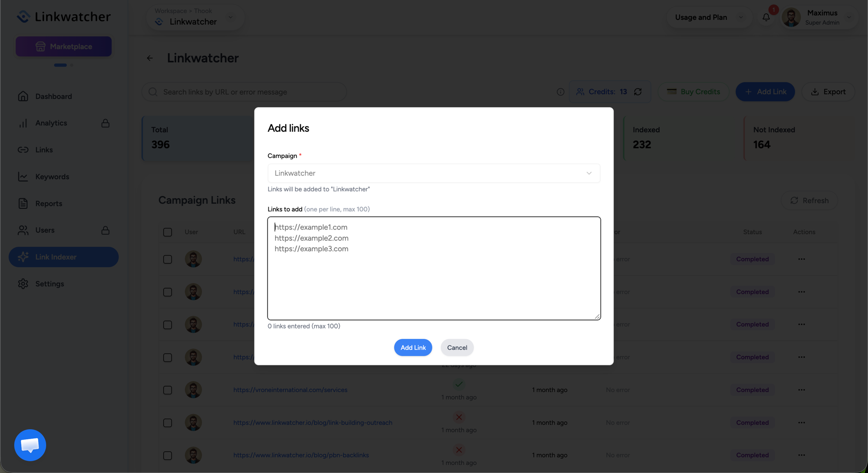Click the lock icon beside Users
The height and width of the screenshot is (473, 868).
point(105,230)
